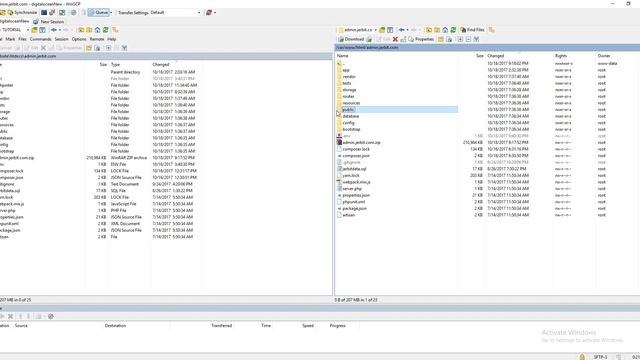Click the Synchronize toolbar button
The height and width of the screenshot is (360, 640).
click(22, 13)
